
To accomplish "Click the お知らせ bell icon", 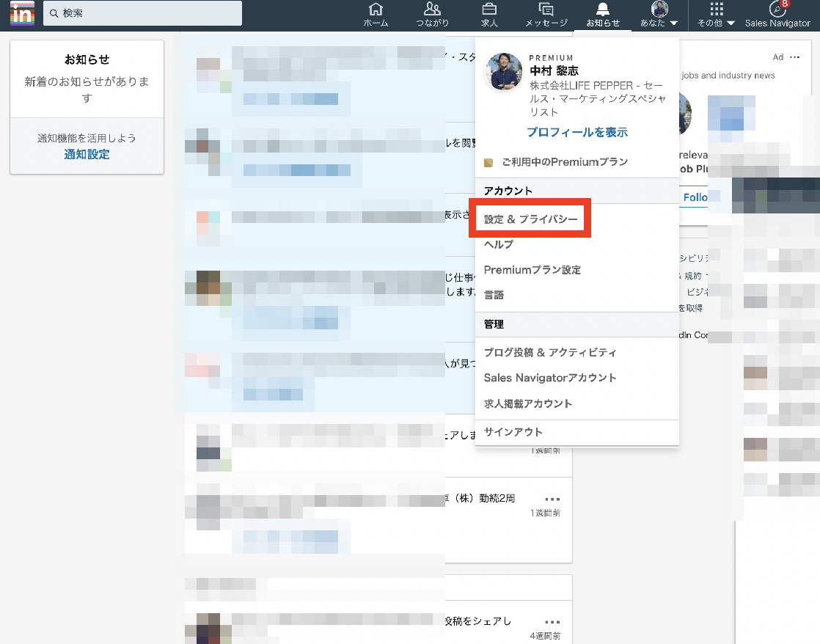I will click(x=603, y=15).
